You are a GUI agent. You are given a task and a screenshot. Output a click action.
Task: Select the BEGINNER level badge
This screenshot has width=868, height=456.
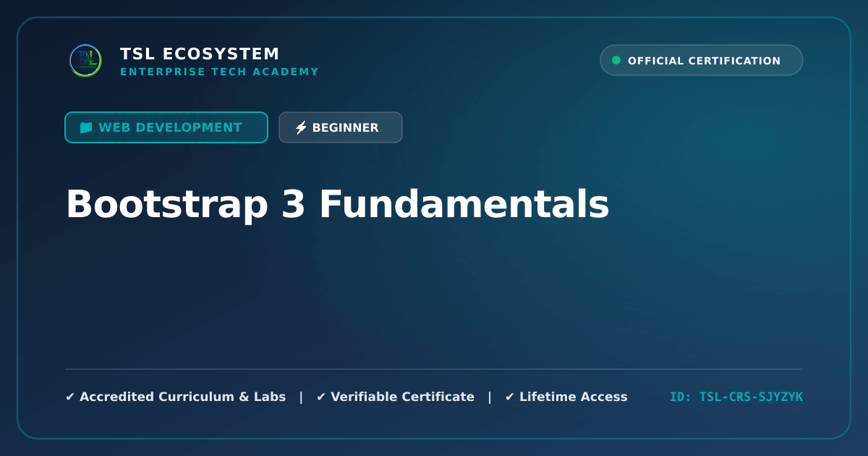341,127
